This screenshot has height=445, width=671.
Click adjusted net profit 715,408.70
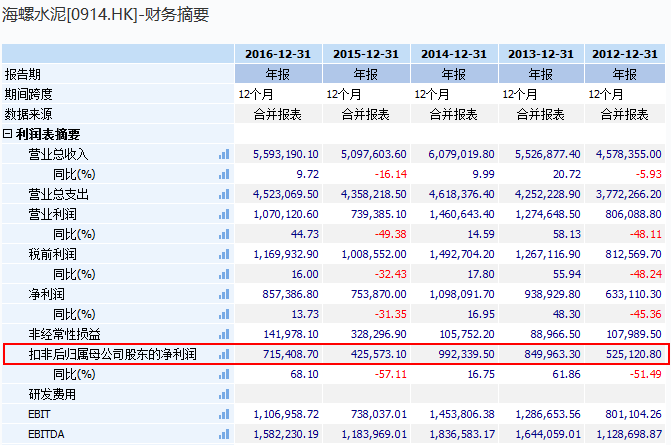pyautogui.click(x=291, y=354)
